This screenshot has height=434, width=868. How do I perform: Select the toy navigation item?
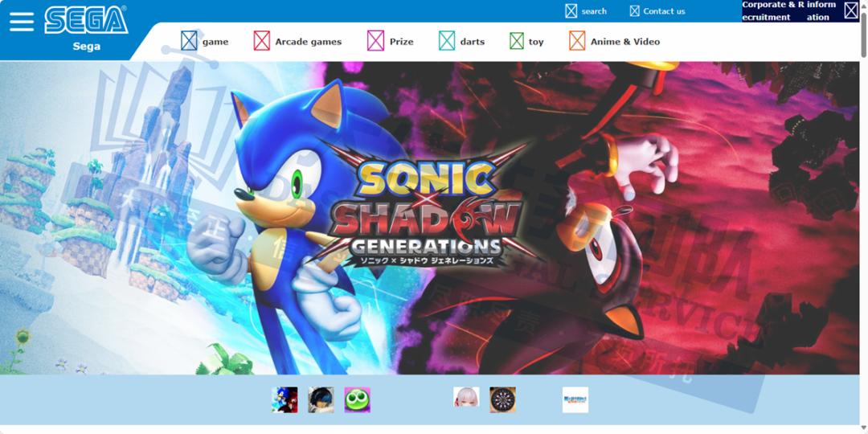pos(527,41)
